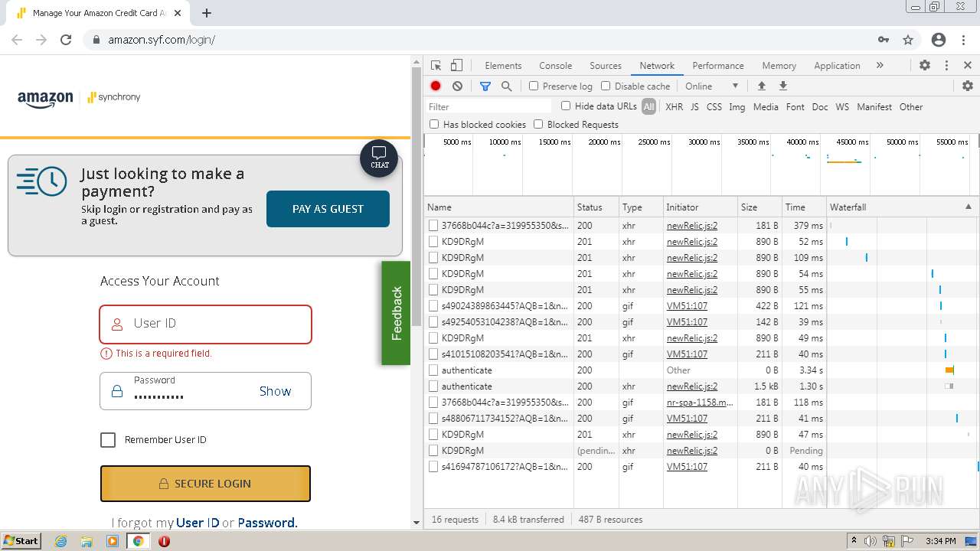Click the Chrome taskbar icon
This screenshot has width=980, height=551.
click(139, 541)
